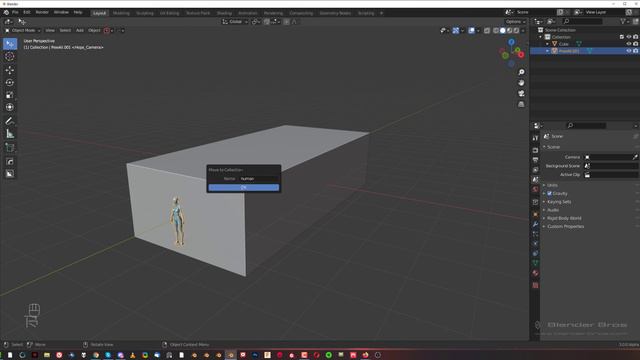Select the Select Box tool
This screenshot has width=640, height=360.
10,44
